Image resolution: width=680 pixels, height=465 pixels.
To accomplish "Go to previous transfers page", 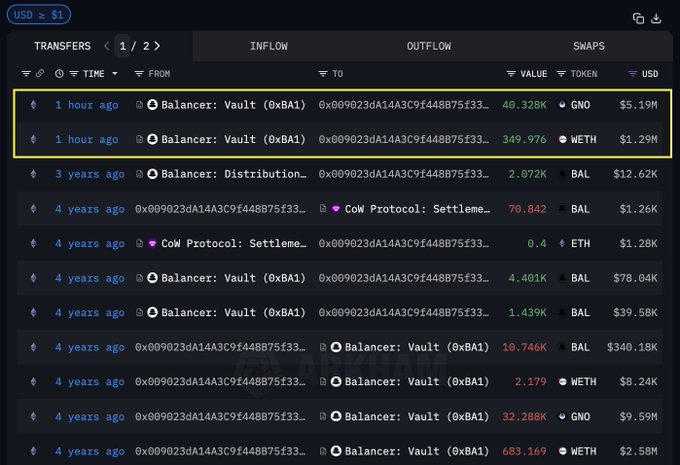I will pos(107,46).
